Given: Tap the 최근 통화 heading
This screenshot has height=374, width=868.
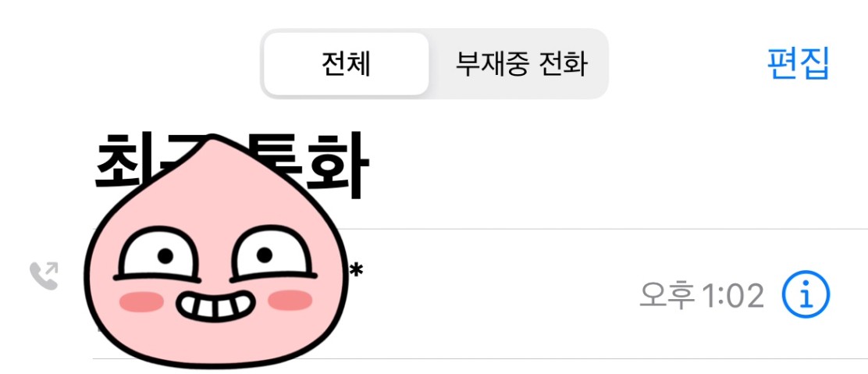Looking at the screenshot, I should [232, 166].
